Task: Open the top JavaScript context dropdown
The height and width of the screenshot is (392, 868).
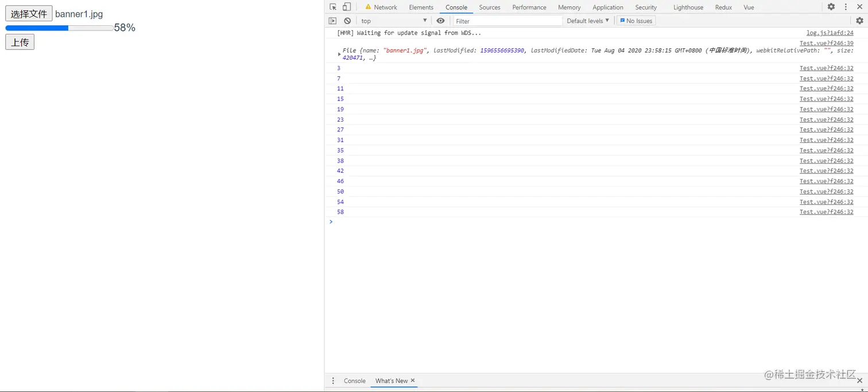Action: click(394, 21)
